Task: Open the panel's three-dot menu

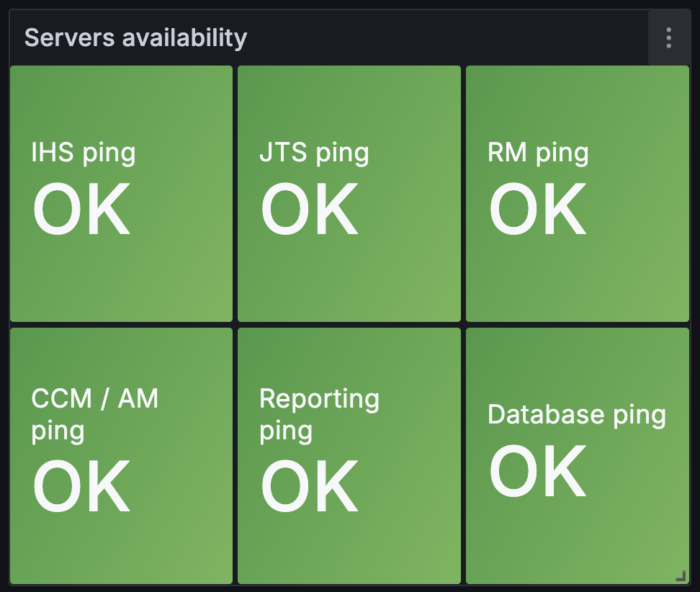Action: click(x=668, y=38)
